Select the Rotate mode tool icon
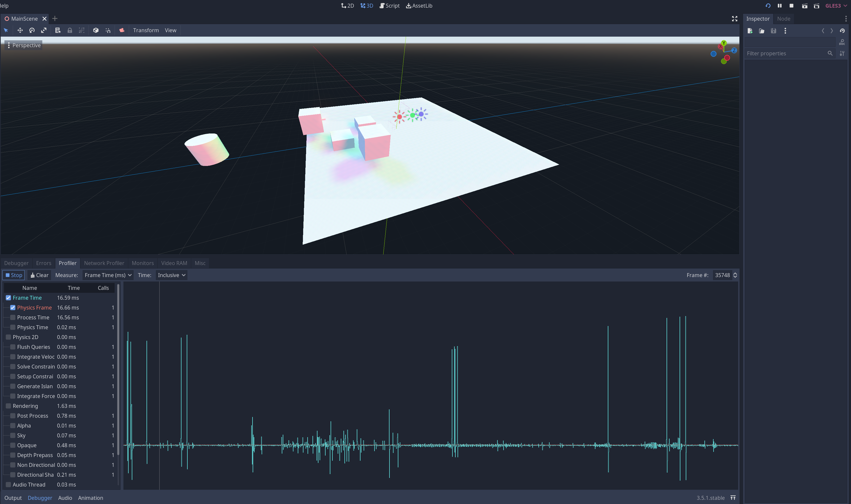 tap(32, 30)
